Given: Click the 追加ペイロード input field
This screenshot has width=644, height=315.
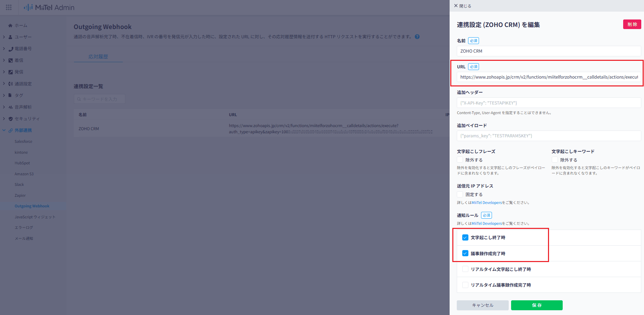Looking at the screenshot, I should [x=549, y=136].
